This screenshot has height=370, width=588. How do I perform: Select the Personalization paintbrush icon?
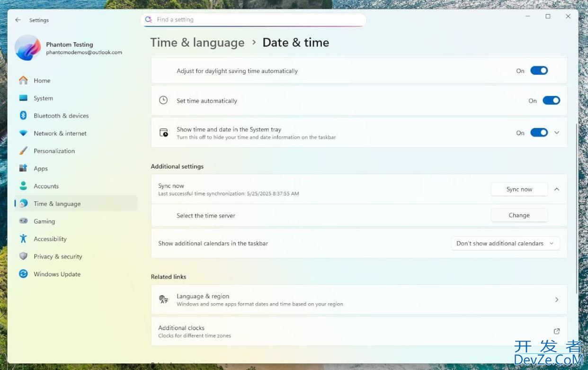pos(23,151)
